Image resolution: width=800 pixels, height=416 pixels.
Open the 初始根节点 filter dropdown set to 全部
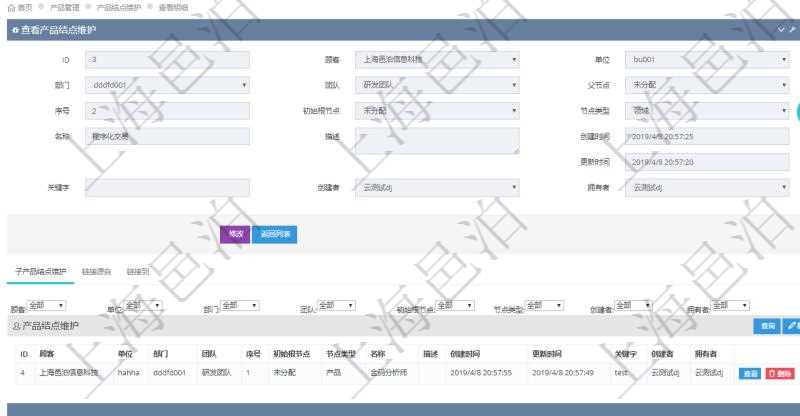pyautogui.click(x=455, y=305)
